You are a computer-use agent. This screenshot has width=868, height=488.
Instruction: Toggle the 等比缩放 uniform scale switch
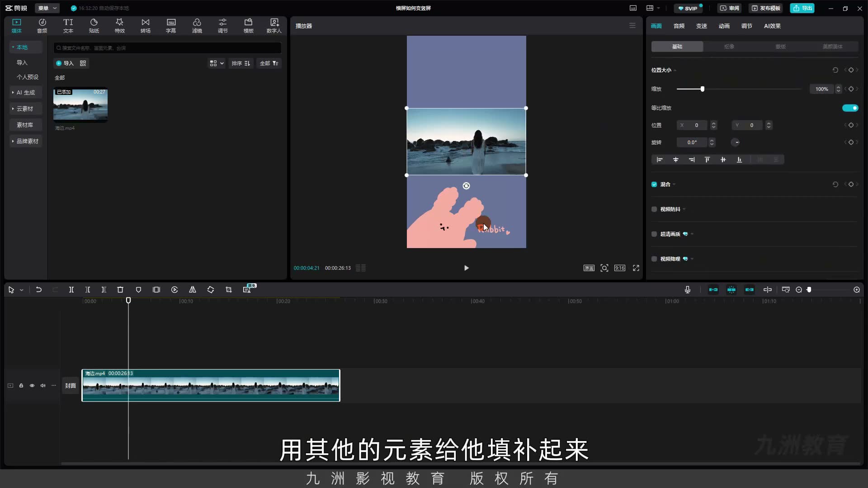coord(850,108)
